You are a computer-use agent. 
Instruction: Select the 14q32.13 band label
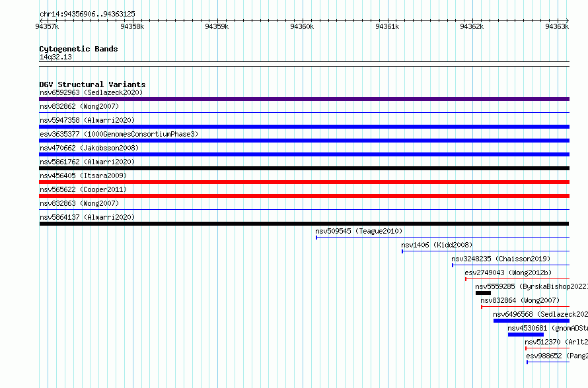pyautogui.click(x=55, y=57)
